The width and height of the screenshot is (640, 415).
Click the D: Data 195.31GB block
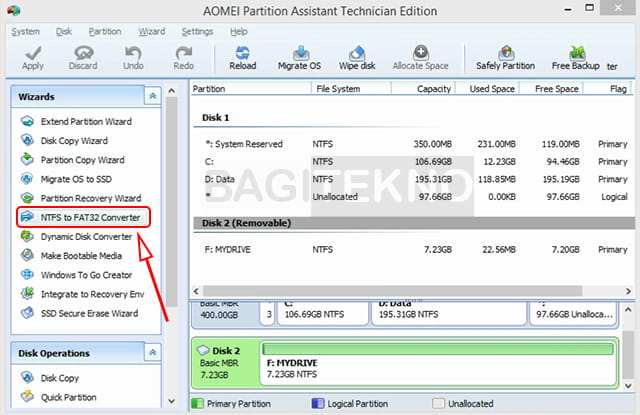tap(449, 313)
